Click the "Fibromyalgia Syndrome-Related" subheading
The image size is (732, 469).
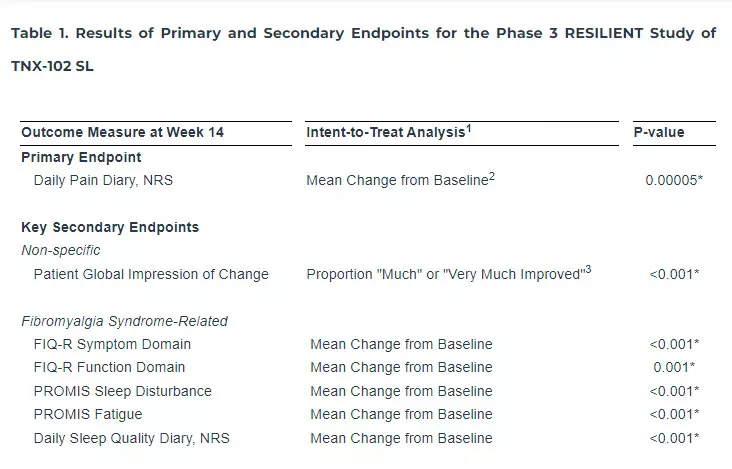[x=125, y=321]
